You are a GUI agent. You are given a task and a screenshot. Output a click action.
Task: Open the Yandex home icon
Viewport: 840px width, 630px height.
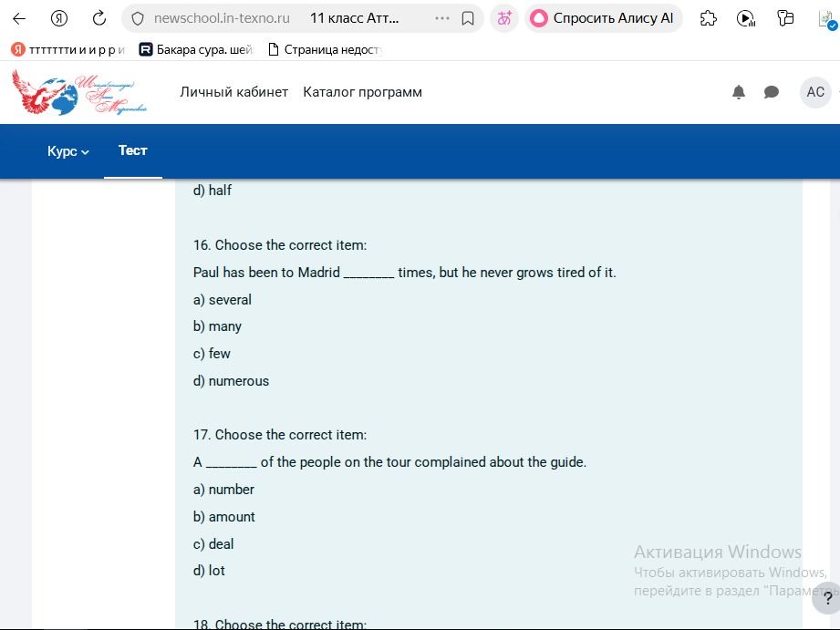(59, 19)
